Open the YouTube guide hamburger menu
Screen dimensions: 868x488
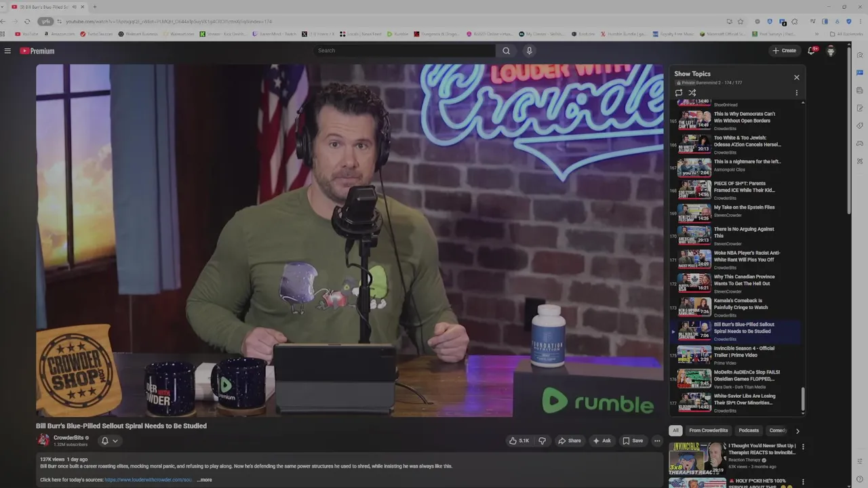tap(7, 51)
